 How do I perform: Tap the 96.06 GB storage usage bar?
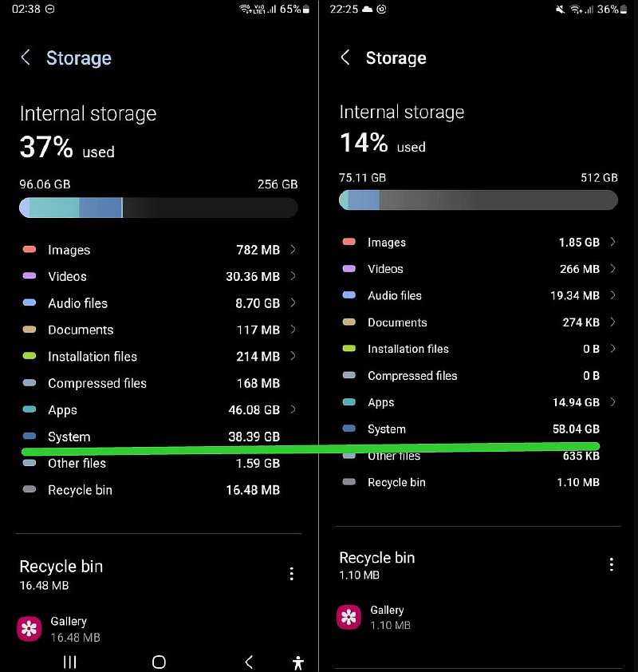[158, 208]
